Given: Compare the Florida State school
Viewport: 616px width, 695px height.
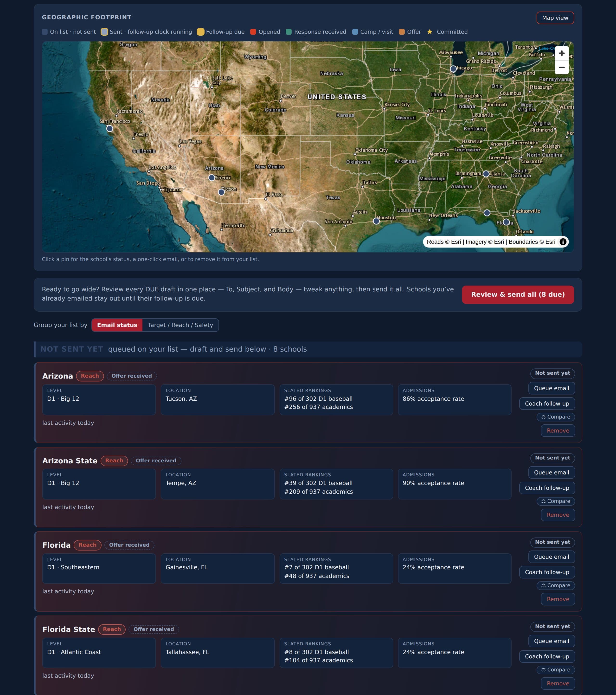Looking at the screenshot, I should click(556, 670).
